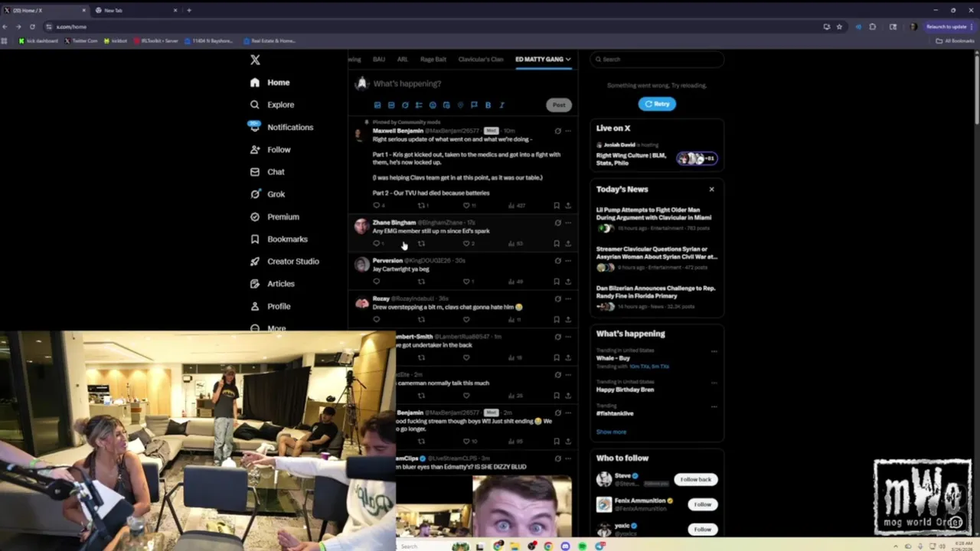
Task: Click the X logo in sidebar
Action: coord(255,60)
